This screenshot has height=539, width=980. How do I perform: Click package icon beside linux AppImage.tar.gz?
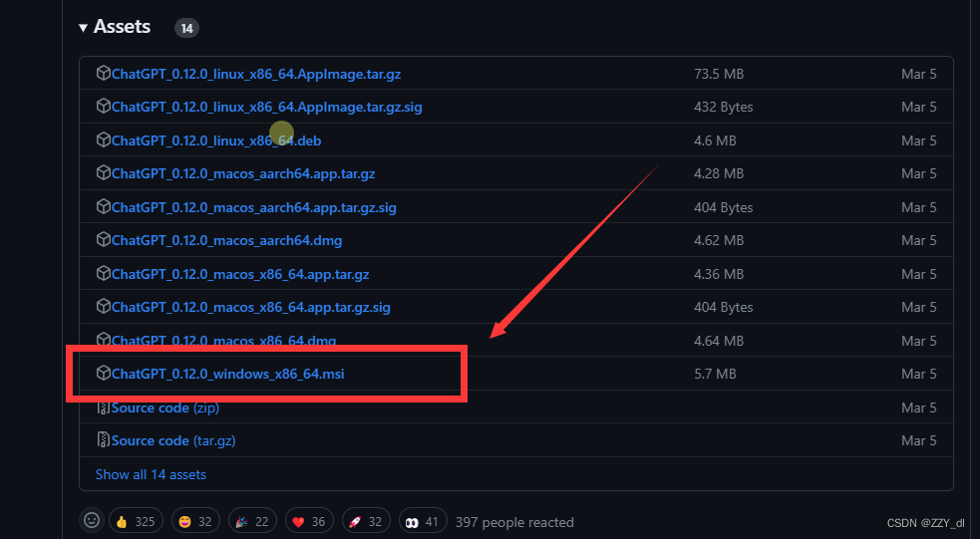coord(103,73)
